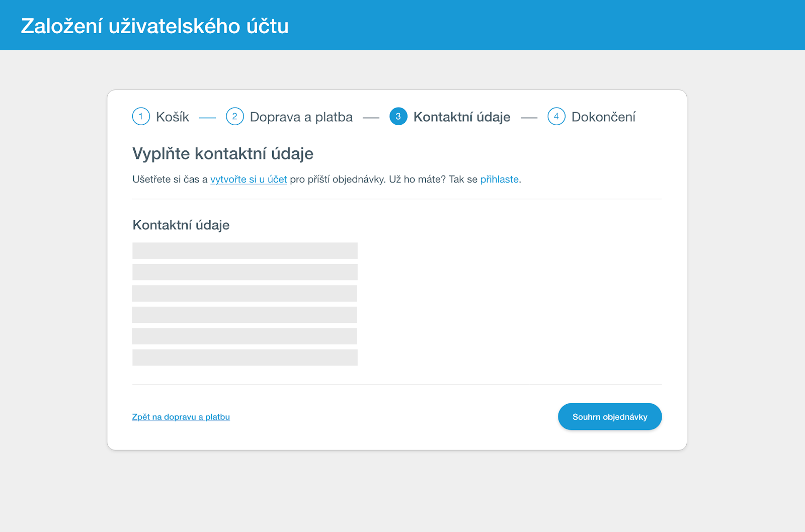Click the fourth placeholder field under Kontaktní údaje

tap(245, 315)
